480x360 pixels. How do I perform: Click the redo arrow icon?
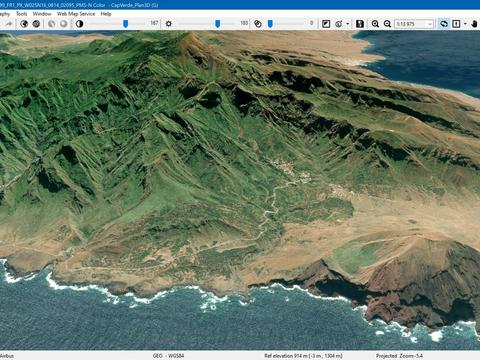coord(9,24)
